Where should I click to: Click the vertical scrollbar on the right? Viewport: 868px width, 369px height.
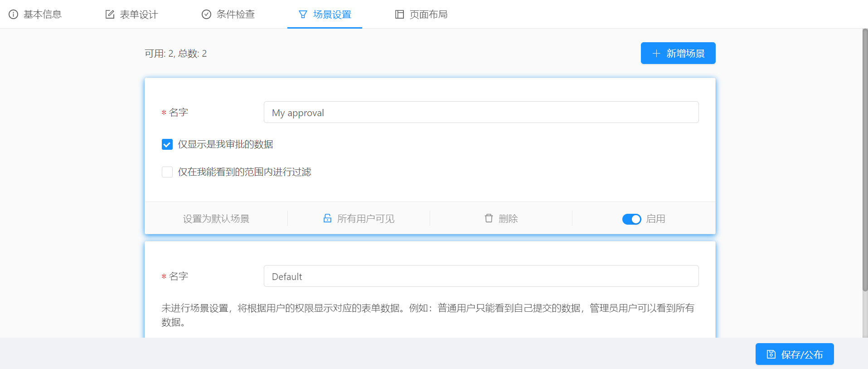[x=865, y=159]
